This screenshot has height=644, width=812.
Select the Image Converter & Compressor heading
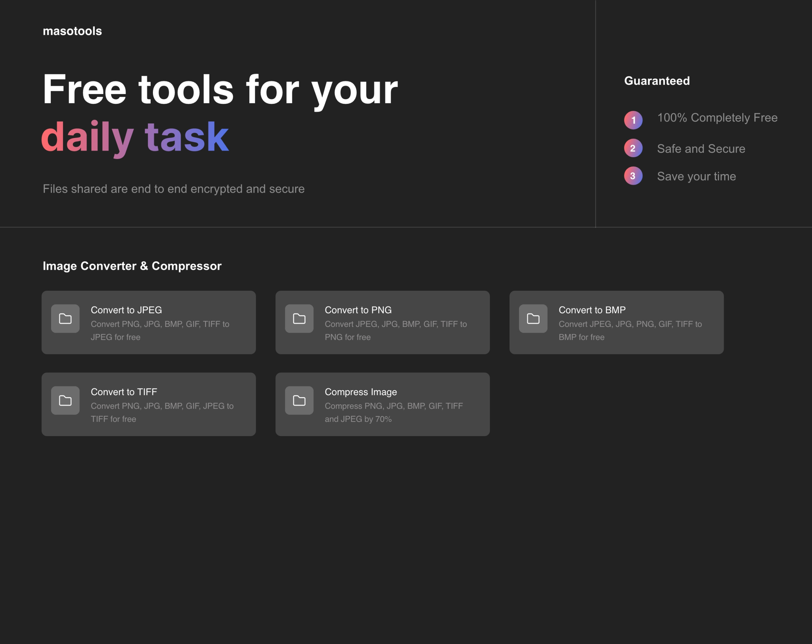coord(133,266)
